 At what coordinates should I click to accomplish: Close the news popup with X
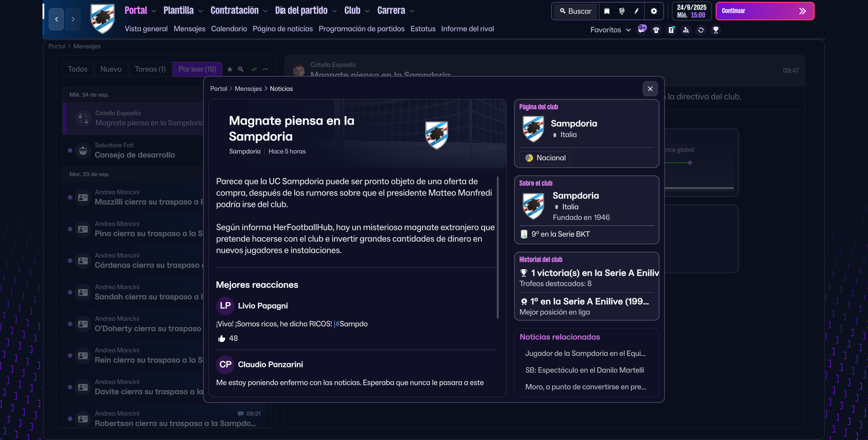[650, 89]
